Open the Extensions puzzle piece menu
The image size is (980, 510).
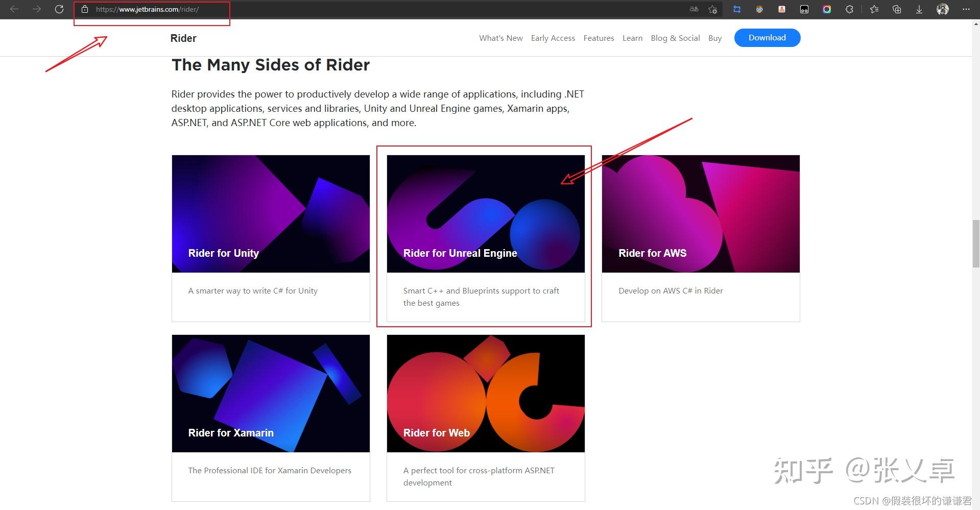[x=849, y=9]
